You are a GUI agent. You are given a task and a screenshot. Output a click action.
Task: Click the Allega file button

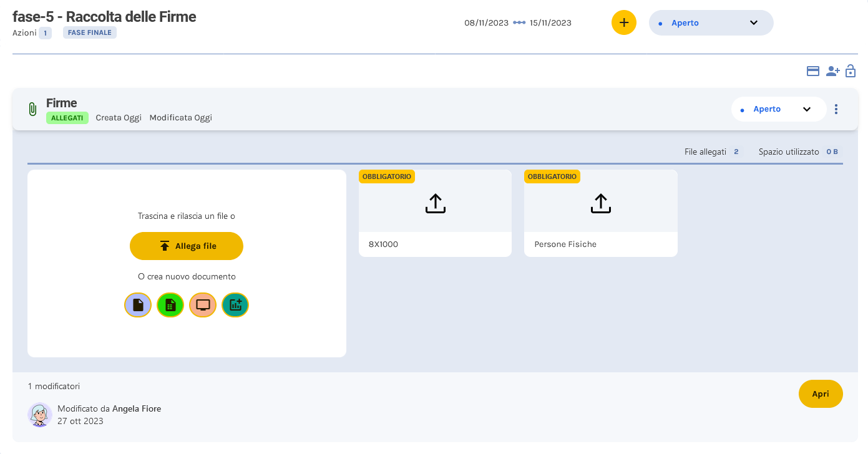[x=187, y=246]
